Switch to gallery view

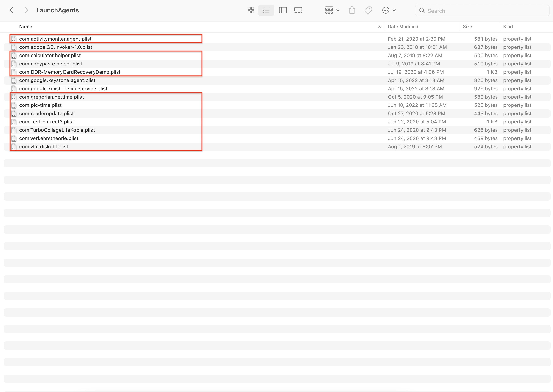point(298,10)
